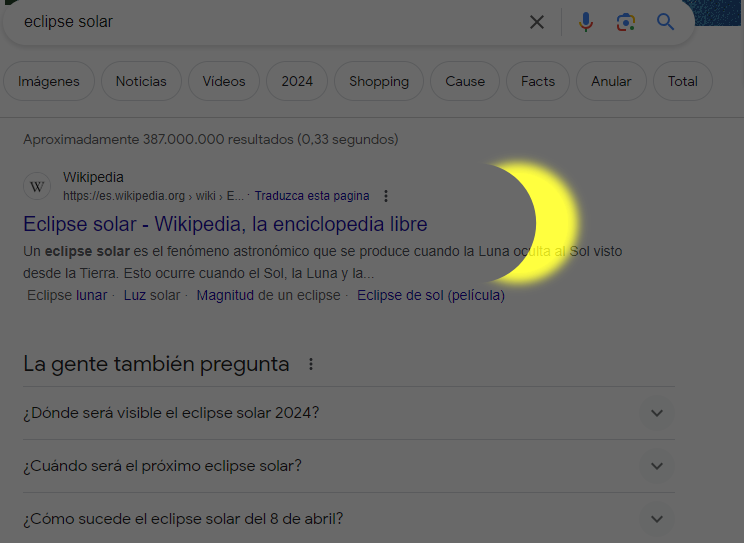Switch to the Vídeos filter chip
Viewport: 744px width, 543px height.
click(x=224, y=81)
